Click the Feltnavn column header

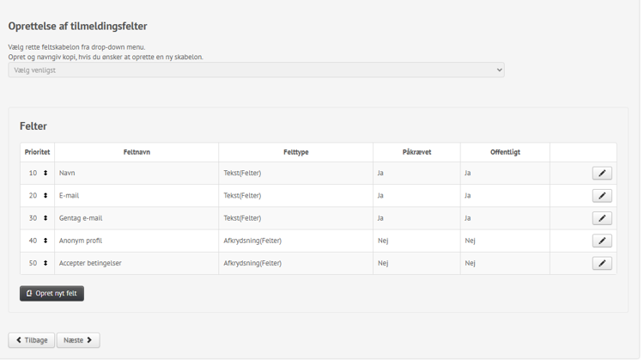(x=137, y=152)
